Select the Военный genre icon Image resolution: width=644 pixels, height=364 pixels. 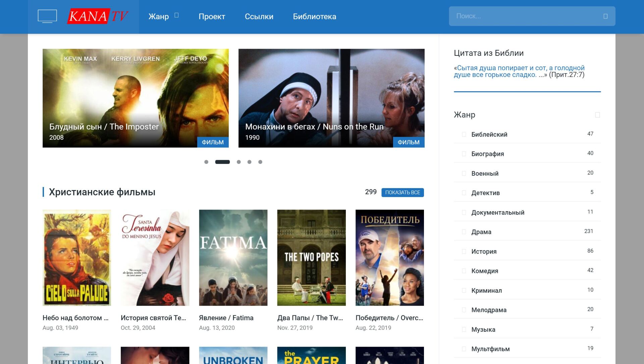464,173
